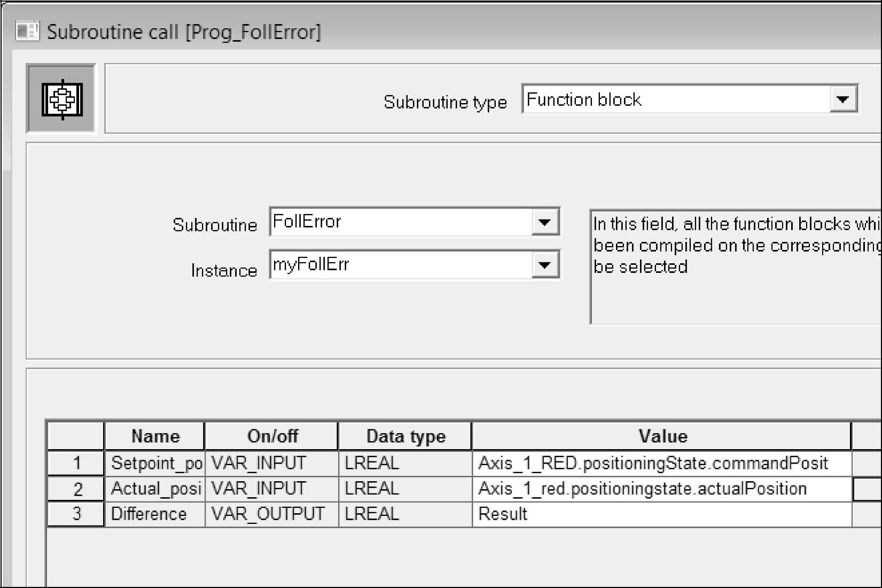Click the VAR_OUTPUT cell for Difference

point(272,514)
